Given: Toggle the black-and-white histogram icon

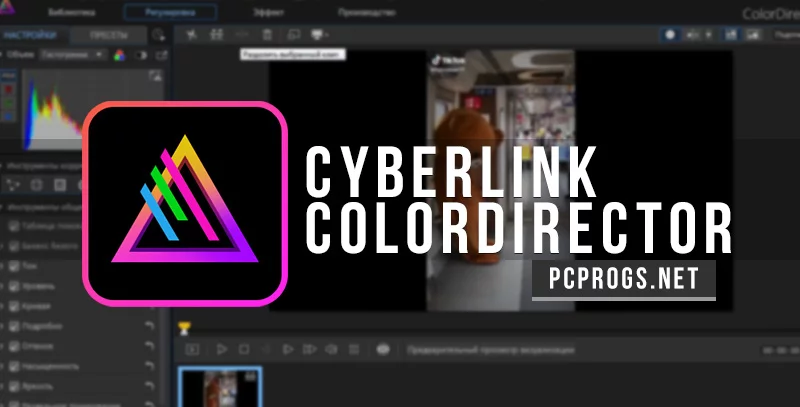Looking at the screenshot, I should point(141,55).
